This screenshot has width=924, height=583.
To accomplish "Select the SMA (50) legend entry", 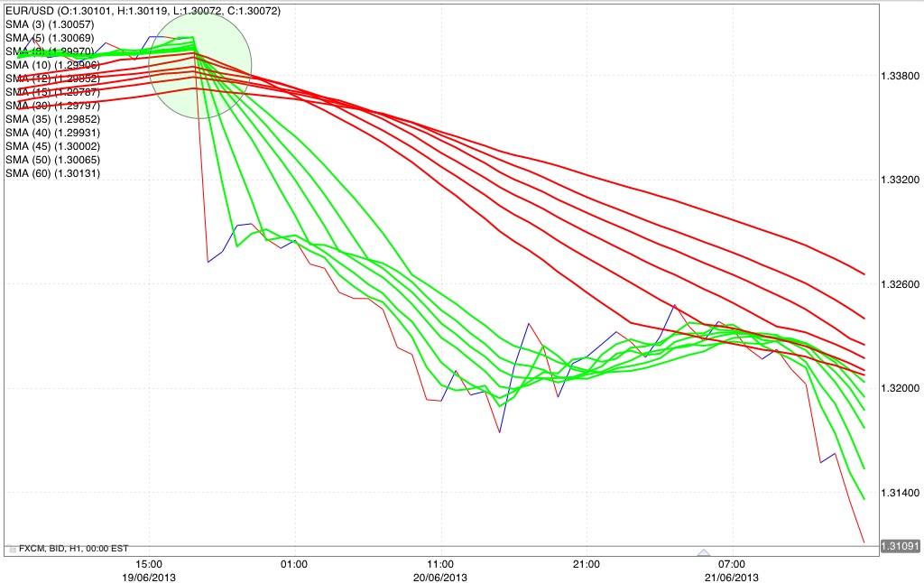I will (52, 160).
